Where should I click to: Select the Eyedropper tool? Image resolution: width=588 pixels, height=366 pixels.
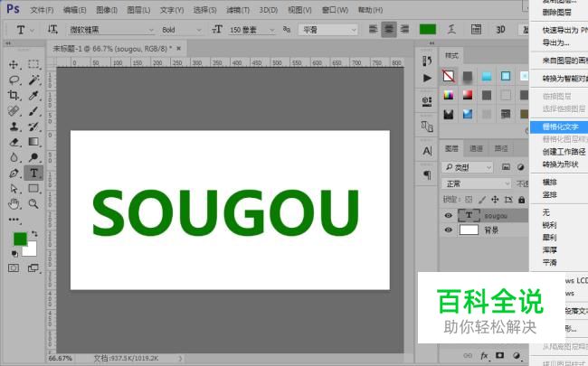tap(33, 95)
